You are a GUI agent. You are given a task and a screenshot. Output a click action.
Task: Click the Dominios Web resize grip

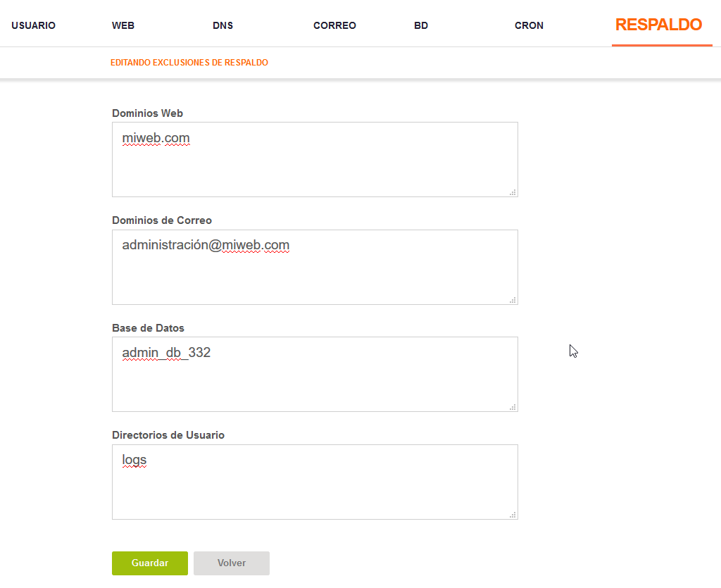pyautogui.click(x=513, y=192)
